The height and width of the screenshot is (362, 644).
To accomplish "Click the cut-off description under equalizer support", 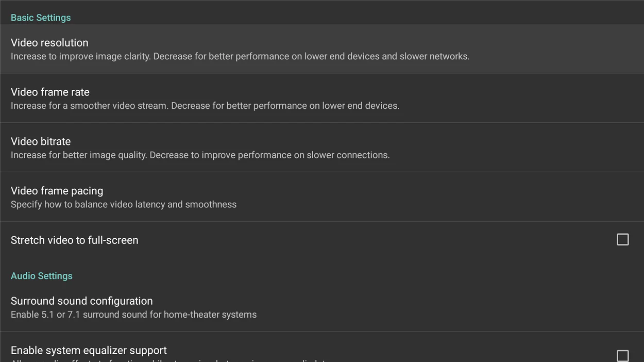I will pos(170,360).
